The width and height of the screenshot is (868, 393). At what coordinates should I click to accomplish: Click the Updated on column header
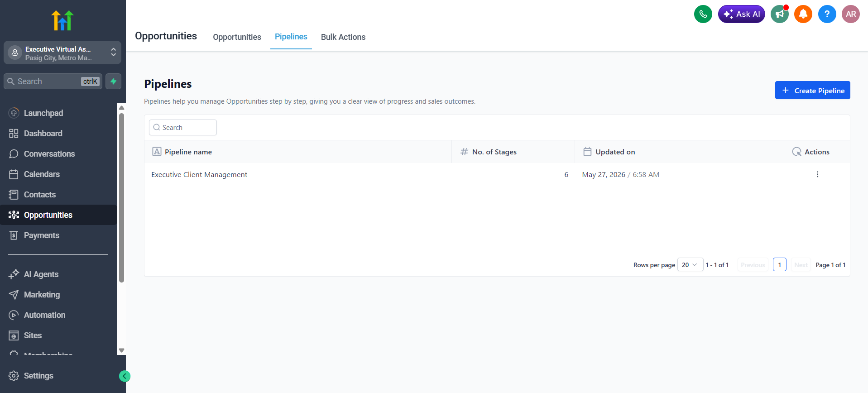[x=679, y=152]
